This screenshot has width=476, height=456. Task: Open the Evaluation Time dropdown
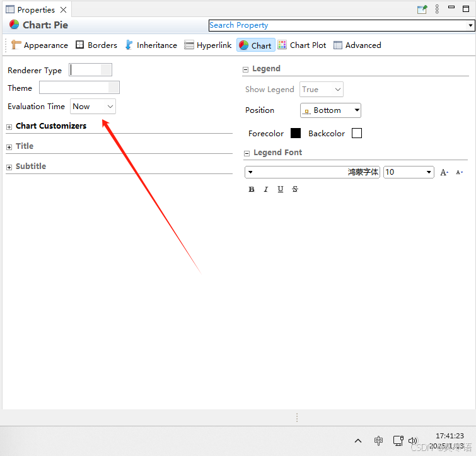click(93, 106)
